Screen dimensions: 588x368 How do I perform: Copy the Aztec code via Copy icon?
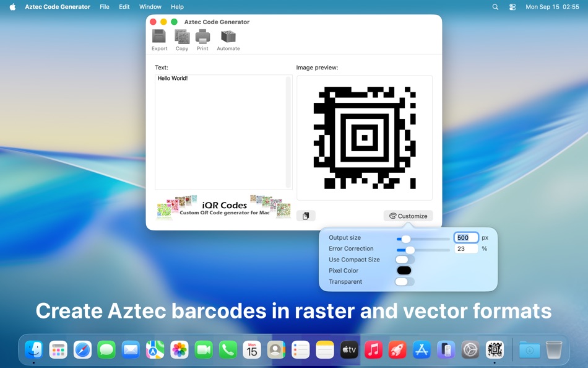pos(182,40)
